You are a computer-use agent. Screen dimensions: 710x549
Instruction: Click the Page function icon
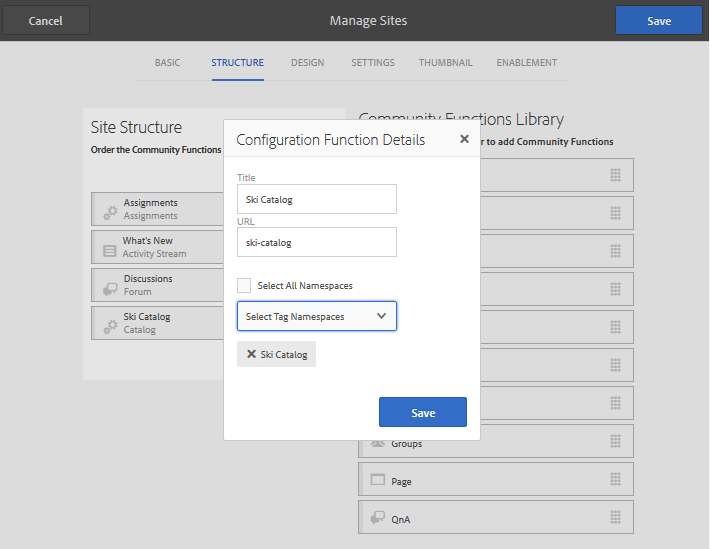pyautogui.click(x=378, y=480)
